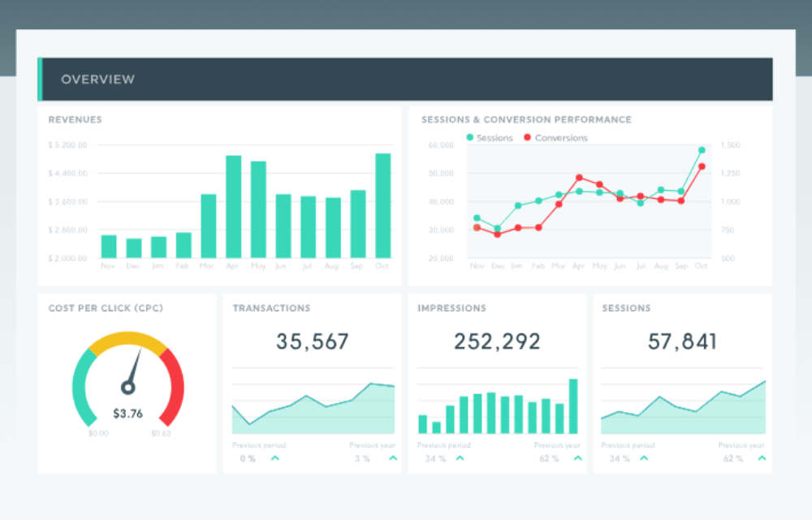Select the tallest bar in Impressions chart
The width and height of the screenshot is (812, 520).
(573, 405)
